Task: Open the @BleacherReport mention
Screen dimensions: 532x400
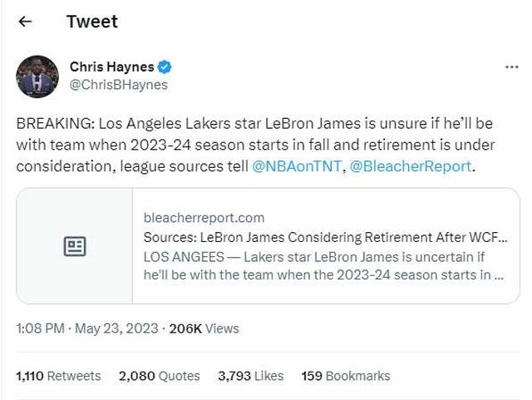Action: point(410,166)
